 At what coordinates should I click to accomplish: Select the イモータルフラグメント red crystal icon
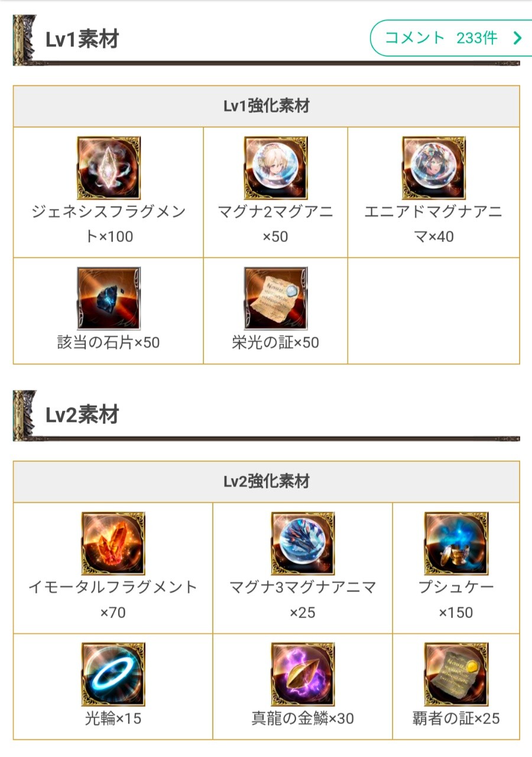click(x=113, y=544)
